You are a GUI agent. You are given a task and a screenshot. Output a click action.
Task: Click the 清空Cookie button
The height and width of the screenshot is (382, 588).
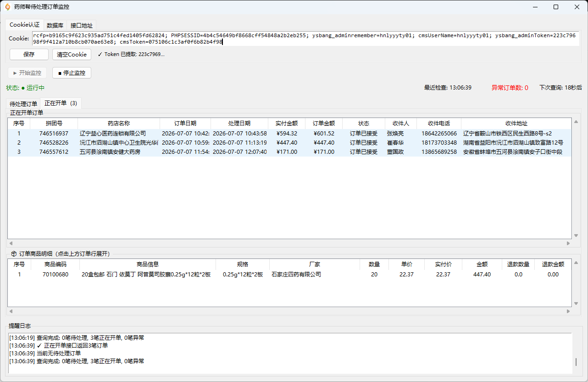point(72,54)
